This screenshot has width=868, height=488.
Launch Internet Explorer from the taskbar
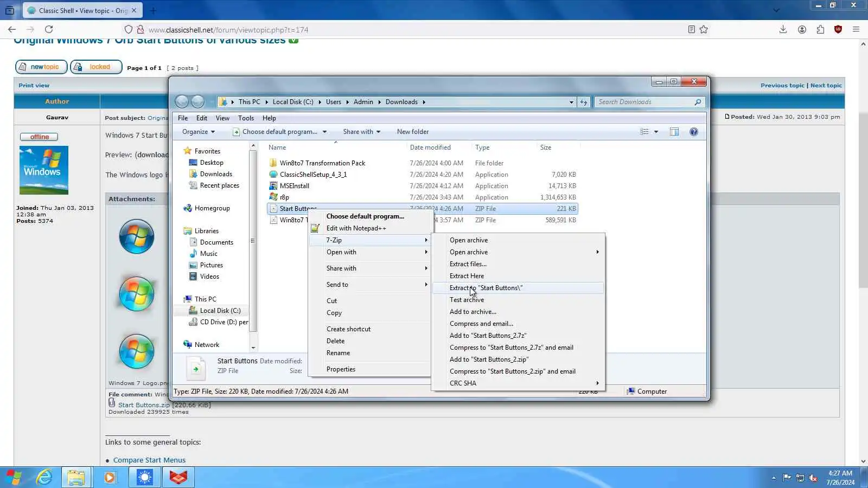[x=44, y=477]
